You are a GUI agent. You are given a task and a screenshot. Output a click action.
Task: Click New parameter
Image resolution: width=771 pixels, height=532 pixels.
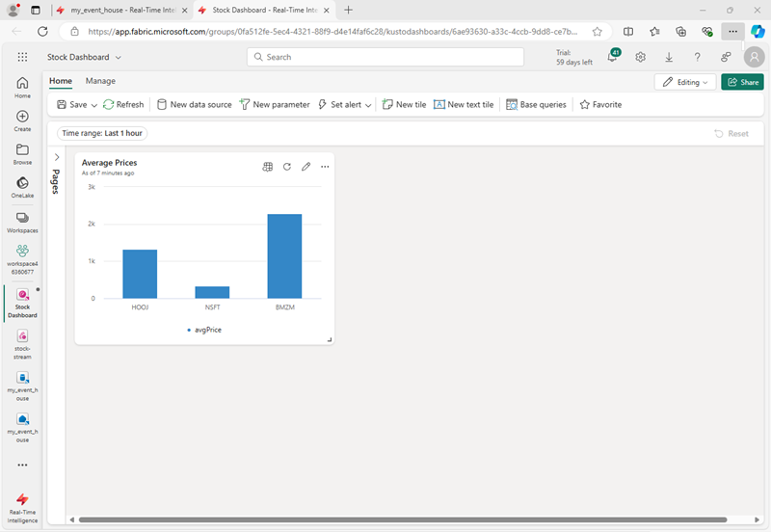pos(275,105)
